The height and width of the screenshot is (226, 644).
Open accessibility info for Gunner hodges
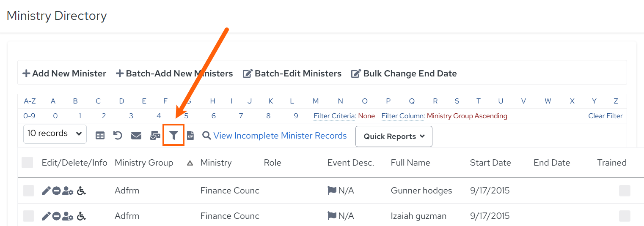[81, 191]
